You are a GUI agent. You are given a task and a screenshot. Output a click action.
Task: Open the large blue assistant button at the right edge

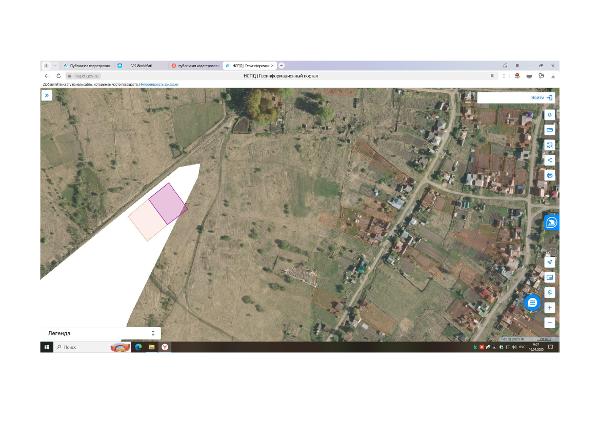(x=551, y=222)
